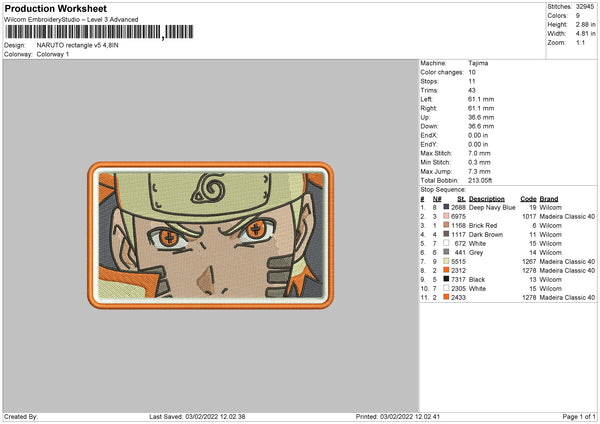Click the pale yellow 5515 color swatch
Screen dimensions: 600x424
pos(446,261)
